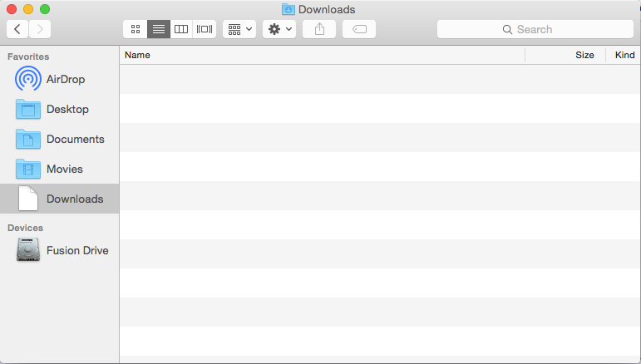Switch to icon view
Viewport: 641px width, 364px height.
pyautogui.click(x=136, y=29)
